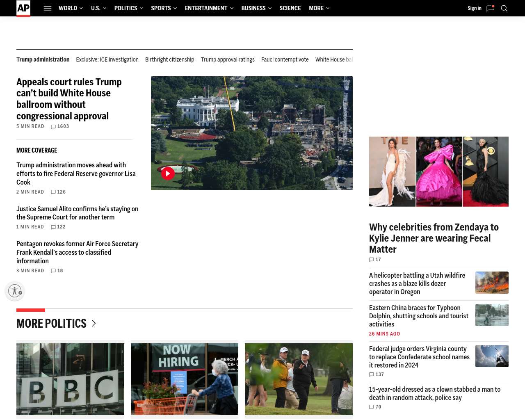
Task: Read the Typhoon Dolphin story
Action: [419, 316]
